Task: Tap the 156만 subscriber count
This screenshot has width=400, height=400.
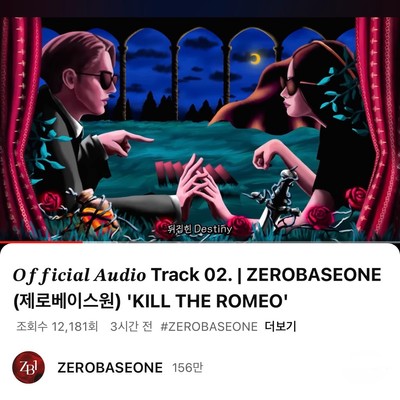Action: tap(188, 368)
